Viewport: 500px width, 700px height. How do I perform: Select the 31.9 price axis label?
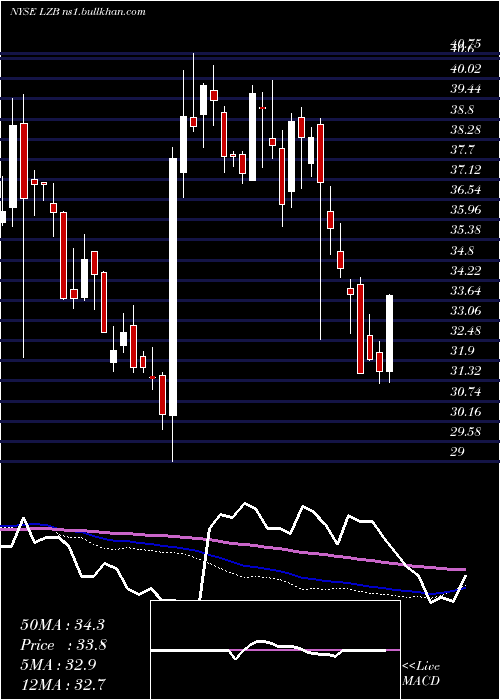[462, 351]
